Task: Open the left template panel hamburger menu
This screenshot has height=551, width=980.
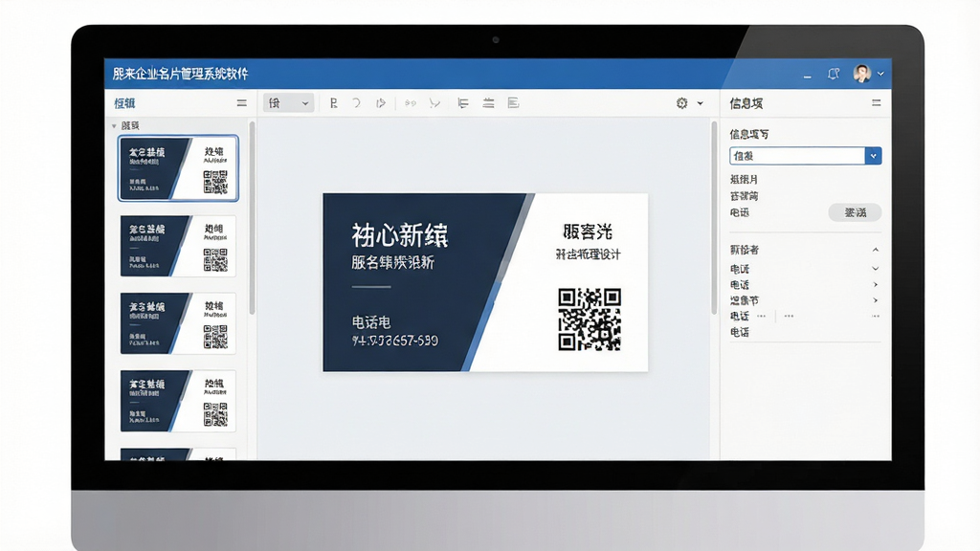Action: click(x=242, y=103)
